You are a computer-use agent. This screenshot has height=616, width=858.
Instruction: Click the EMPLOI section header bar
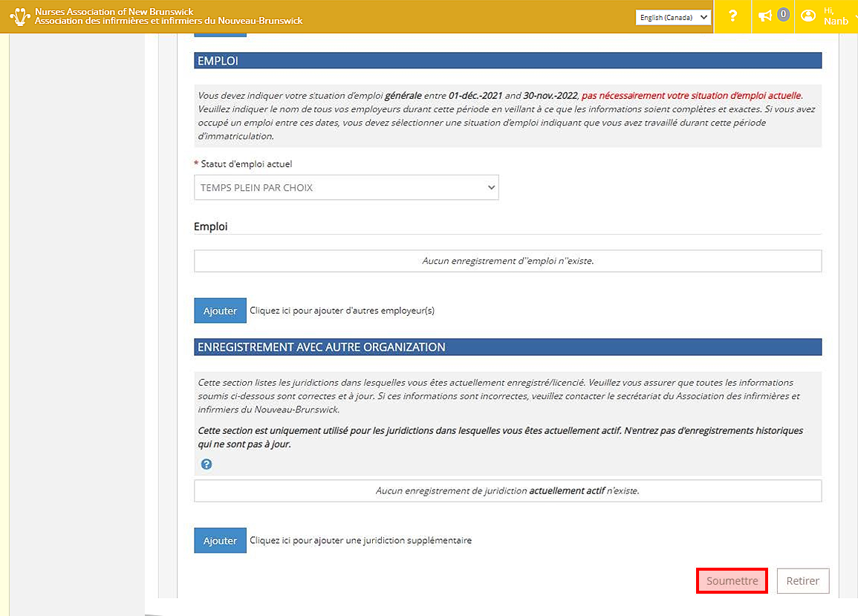coord(507,61)
